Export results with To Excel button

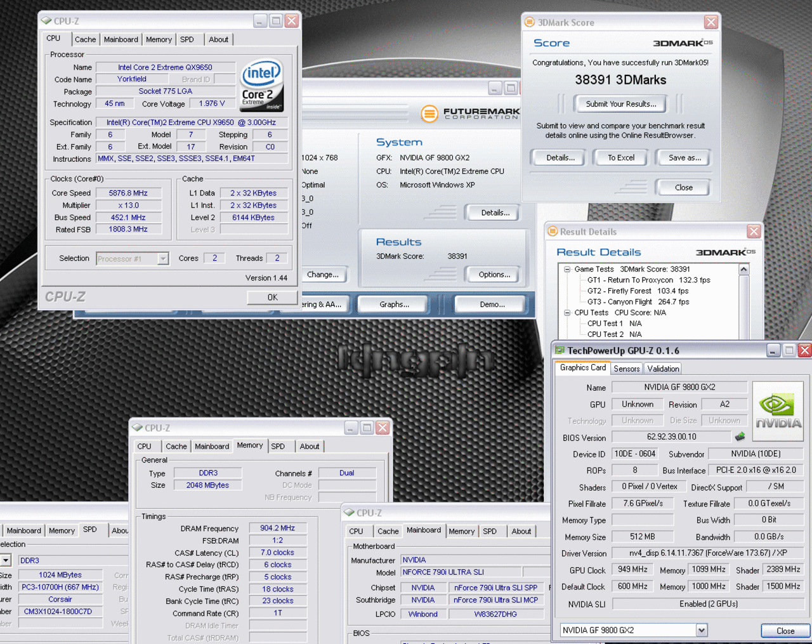pos(621,158)
